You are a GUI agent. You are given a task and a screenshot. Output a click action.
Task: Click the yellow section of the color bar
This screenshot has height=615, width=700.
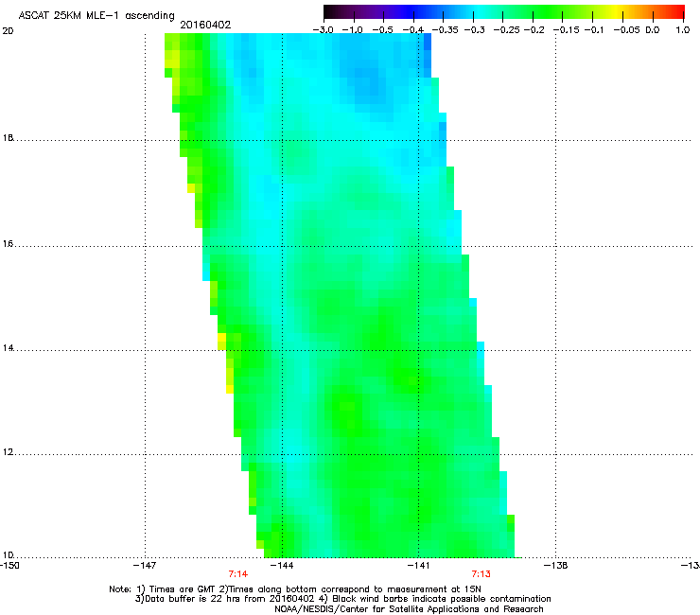(618, 12)
